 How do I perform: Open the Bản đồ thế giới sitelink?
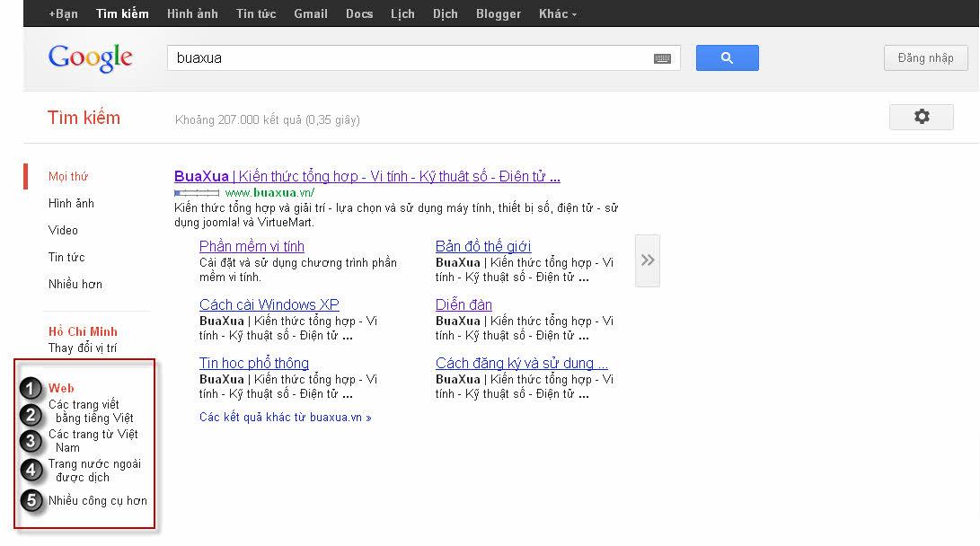483,247
